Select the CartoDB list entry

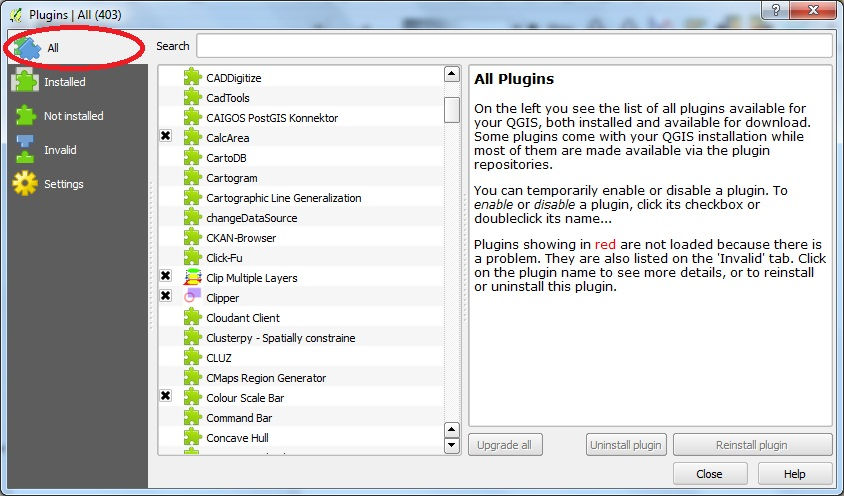pyautogui.click(x=226, y=158)
